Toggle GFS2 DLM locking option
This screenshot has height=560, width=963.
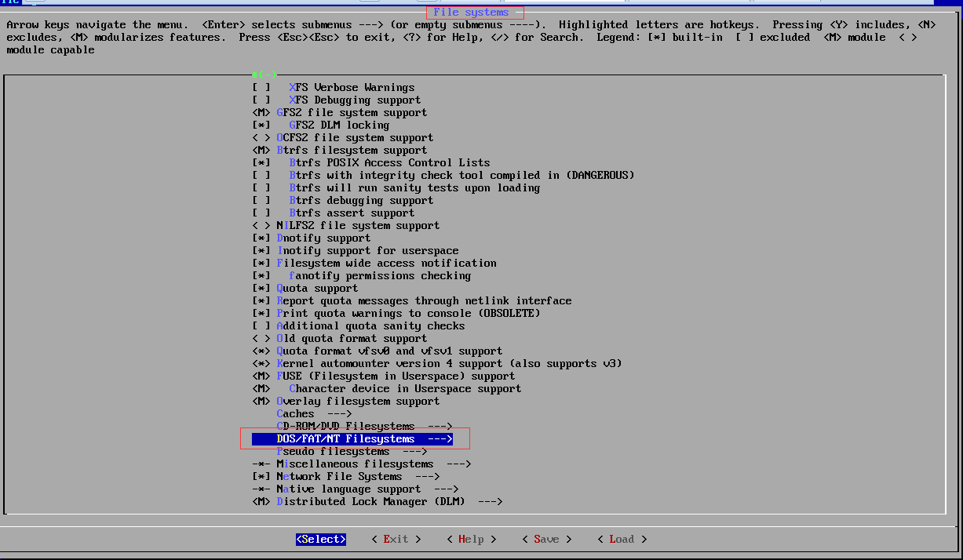coord(321,125)
